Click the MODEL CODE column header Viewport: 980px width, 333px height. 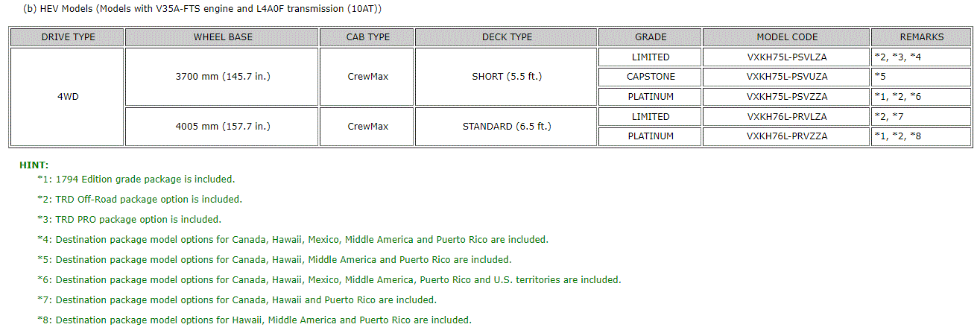pos(786,37)
